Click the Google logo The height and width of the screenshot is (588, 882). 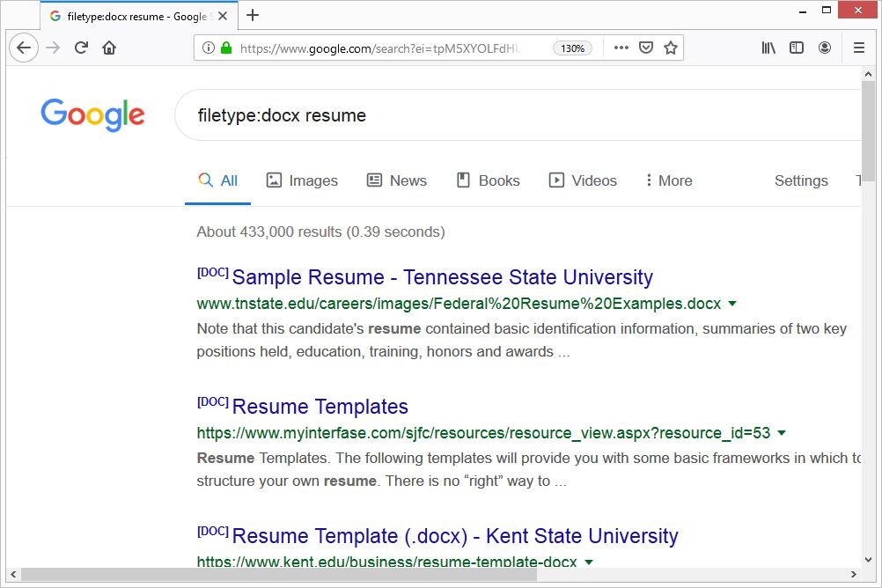tap(92, 115)
